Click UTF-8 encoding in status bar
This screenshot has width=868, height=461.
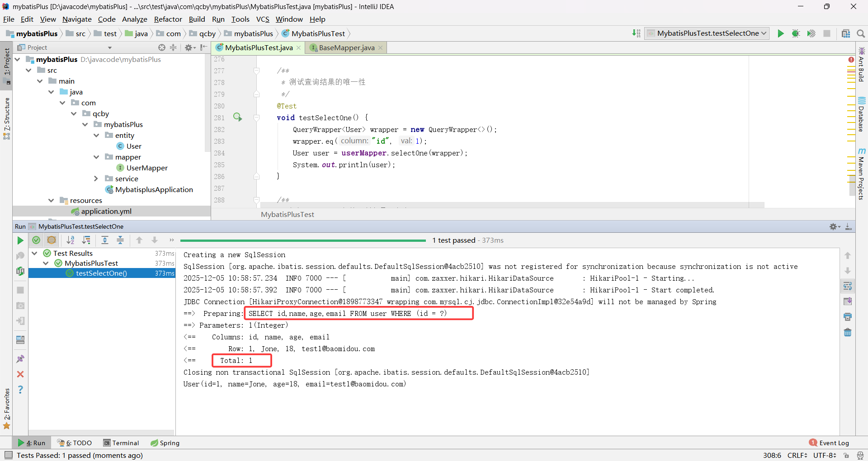pos(825,455)
